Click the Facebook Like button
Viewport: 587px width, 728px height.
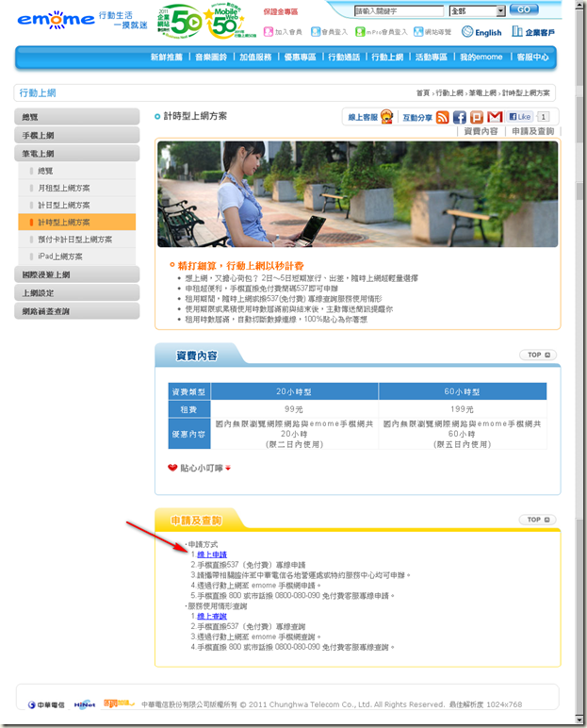click(520, 117)
